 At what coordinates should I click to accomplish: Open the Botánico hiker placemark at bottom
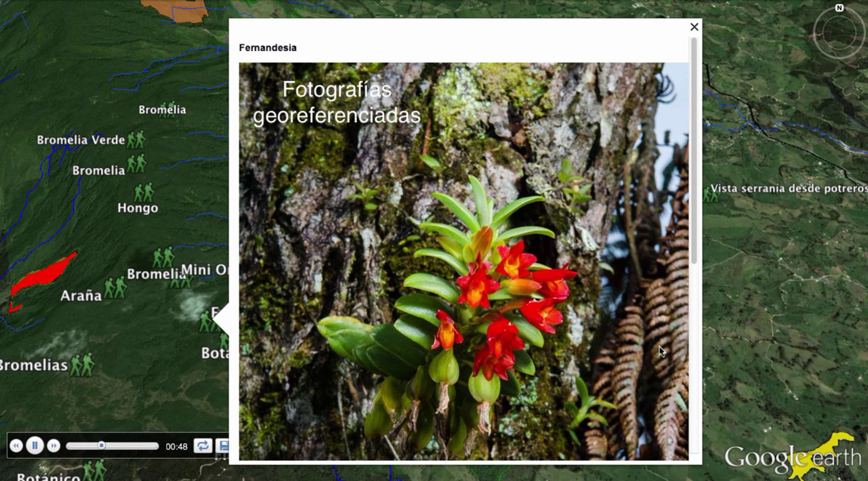pyautogui.click(x=95, y=471)
